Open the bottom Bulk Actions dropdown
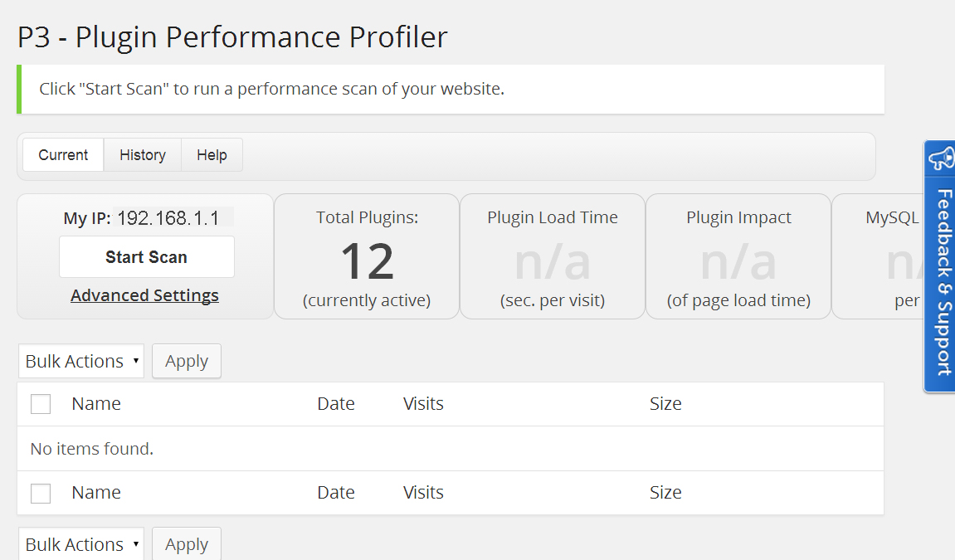This screenshot has width=955, height=560. pyautogui.click(x=81, y=543)
